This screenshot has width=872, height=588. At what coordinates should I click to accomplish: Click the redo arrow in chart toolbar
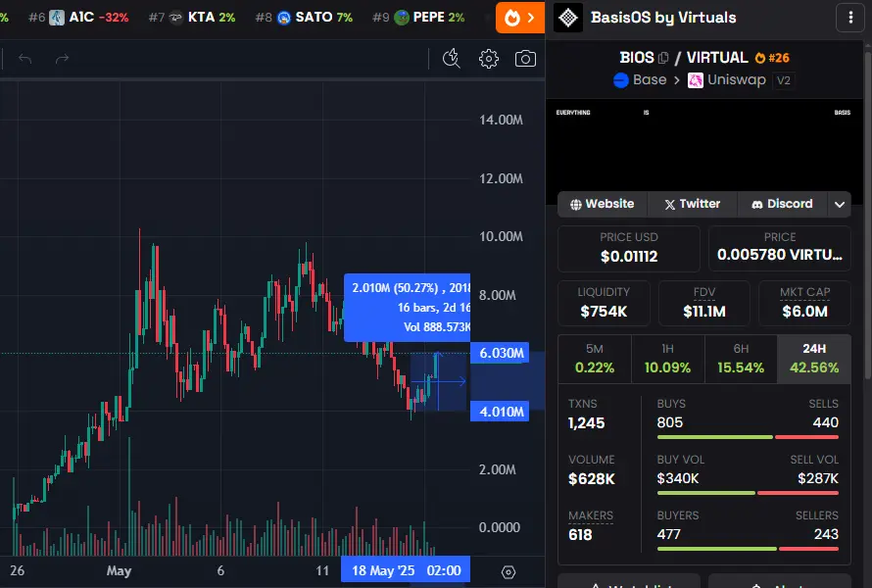tap(62, 59)
